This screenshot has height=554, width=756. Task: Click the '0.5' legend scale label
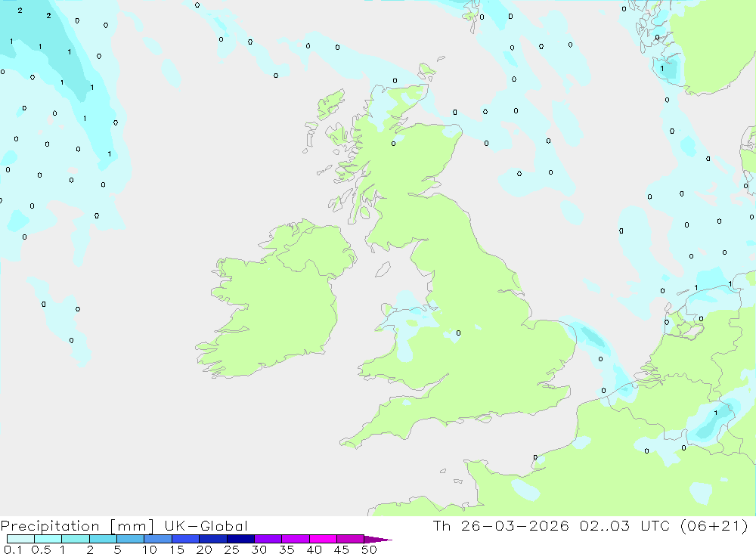click(41, 549)
